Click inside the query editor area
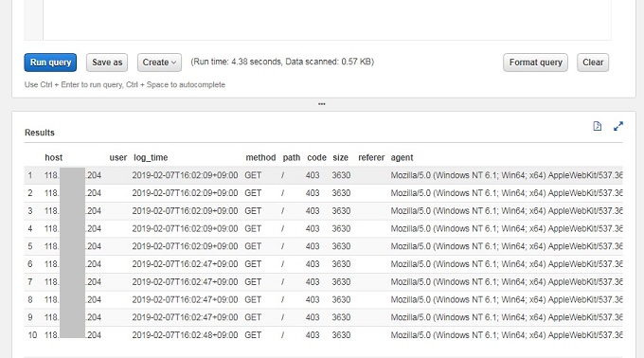 327,20
